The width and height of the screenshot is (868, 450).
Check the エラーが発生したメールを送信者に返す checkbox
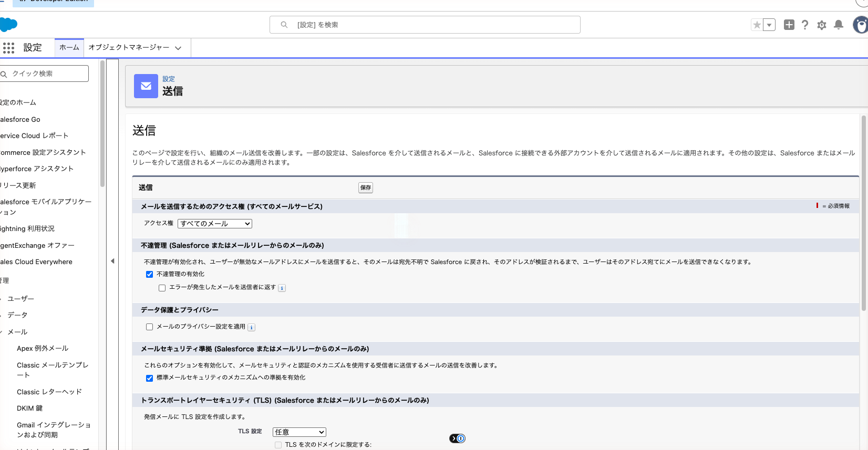[162, 288]
